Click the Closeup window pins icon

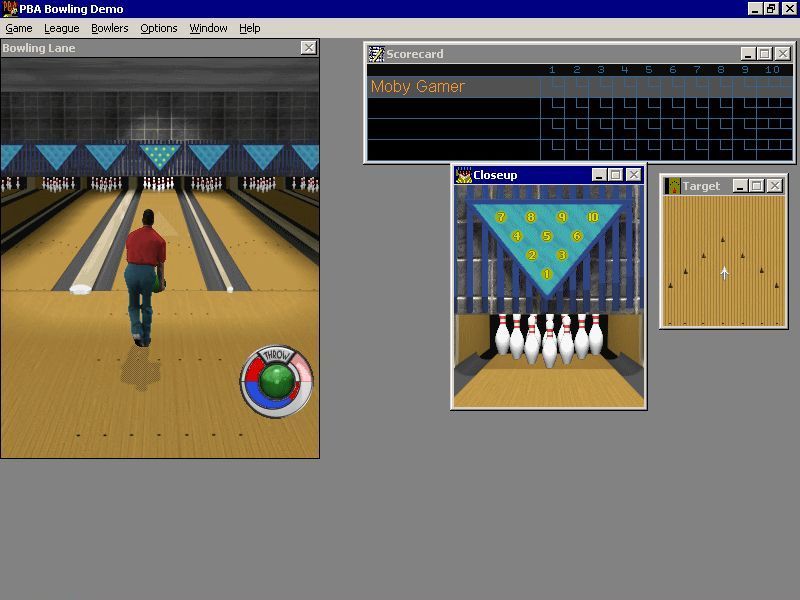(x=464, y=175)
